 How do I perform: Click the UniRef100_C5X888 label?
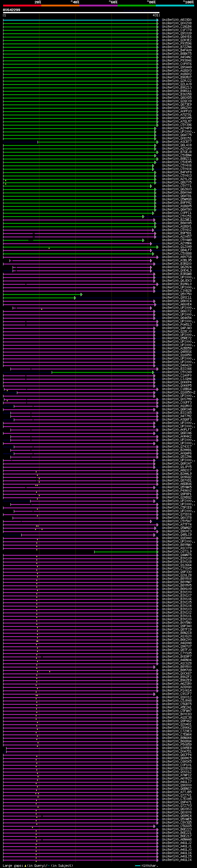pos(177,254)
